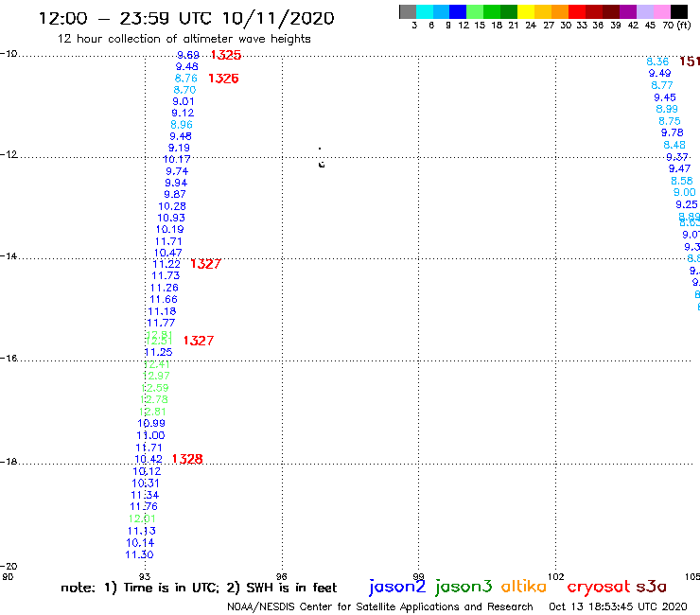Click the green wave height value 12.78

click(x=154, y=399)
